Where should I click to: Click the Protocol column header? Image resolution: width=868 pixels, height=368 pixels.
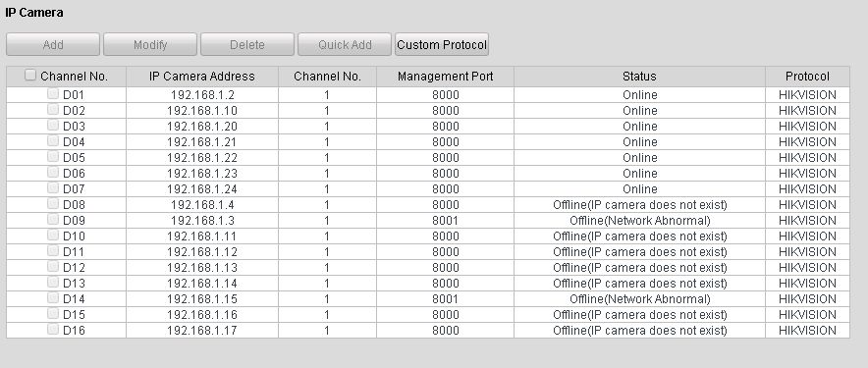807,77
